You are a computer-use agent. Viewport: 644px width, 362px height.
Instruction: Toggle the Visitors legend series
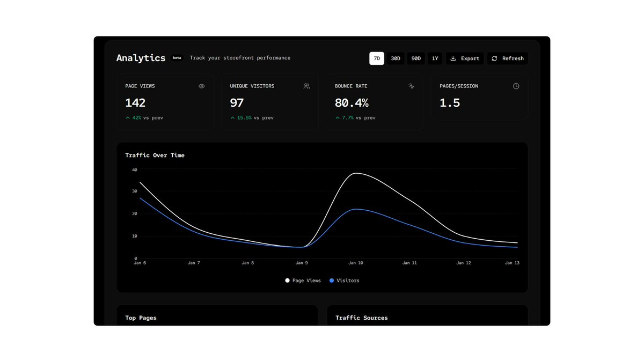345,280
